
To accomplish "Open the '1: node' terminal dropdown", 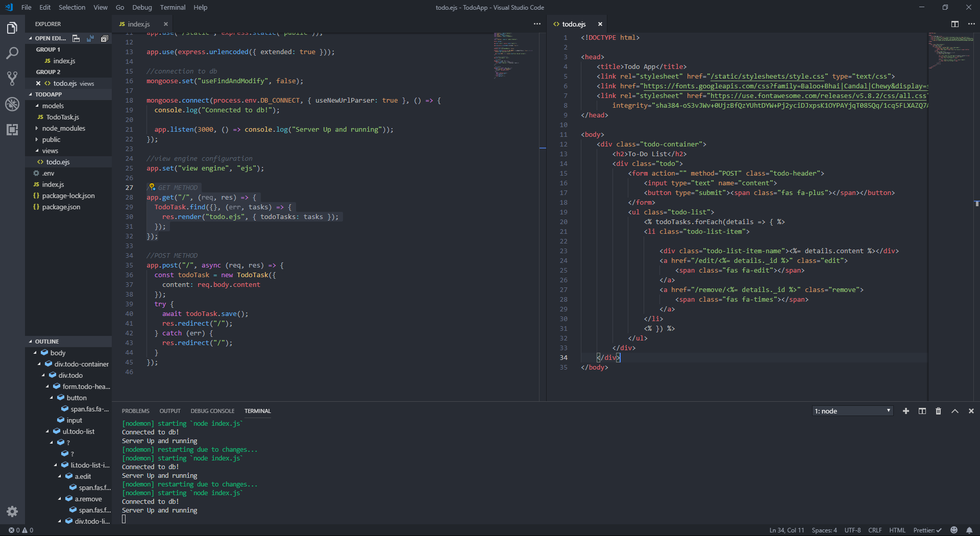I will click(851, 410).
